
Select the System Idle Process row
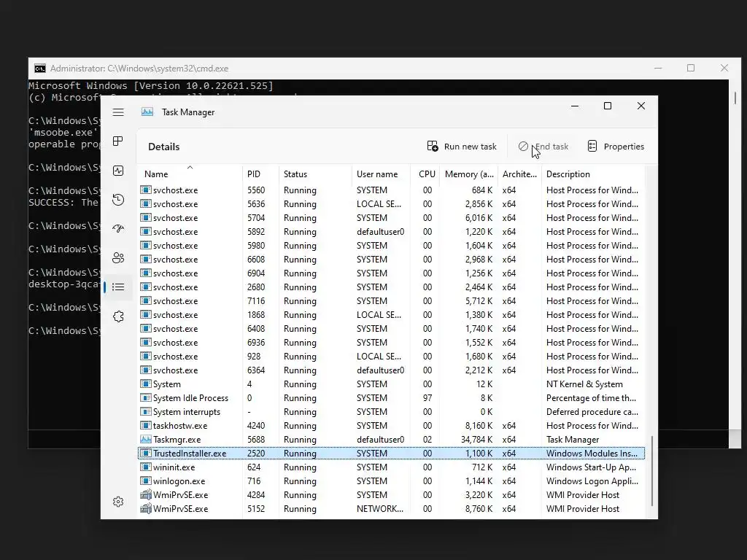pyautogui.click(x=391, y=398)
